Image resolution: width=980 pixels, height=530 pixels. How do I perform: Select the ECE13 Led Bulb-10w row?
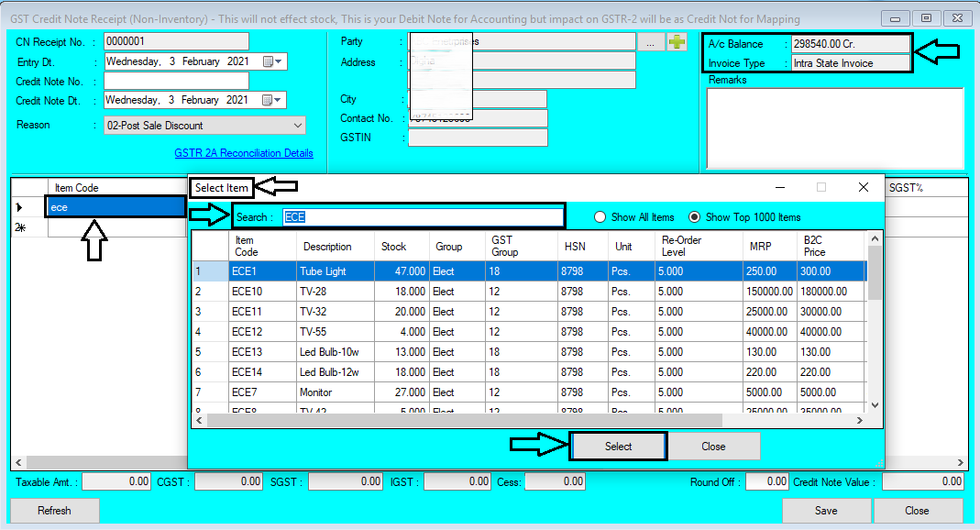pyautogui.click(x=458, y=351)
